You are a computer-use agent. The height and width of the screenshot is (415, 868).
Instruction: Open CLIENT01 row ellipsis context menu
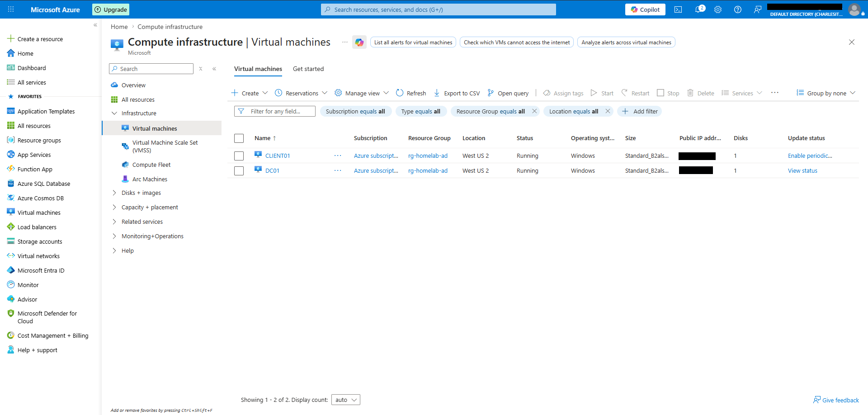click(338, 156)
